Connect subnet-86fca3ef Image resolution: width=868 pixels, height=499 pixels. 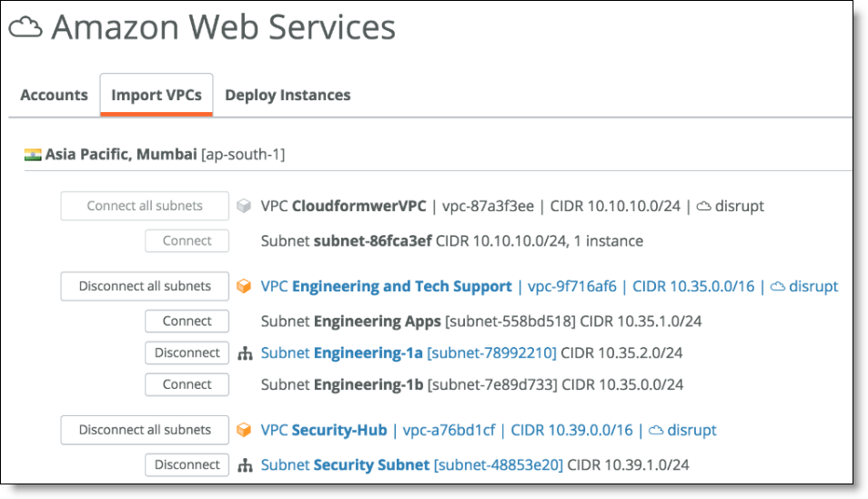(x=187, y=241)
